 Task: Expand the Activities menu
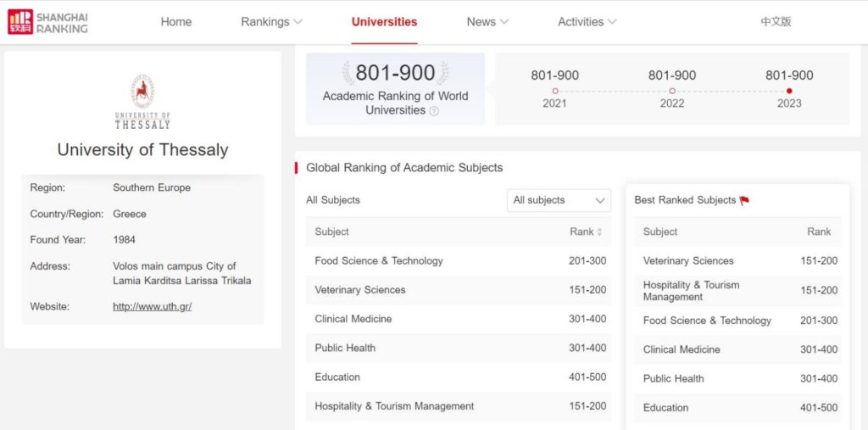[587, 21]
